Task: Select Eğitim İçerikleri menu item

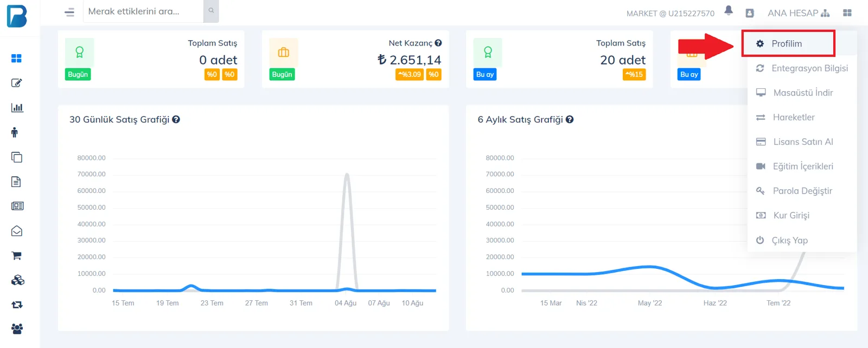Action: pyautogui.click(x=802, y=166)
